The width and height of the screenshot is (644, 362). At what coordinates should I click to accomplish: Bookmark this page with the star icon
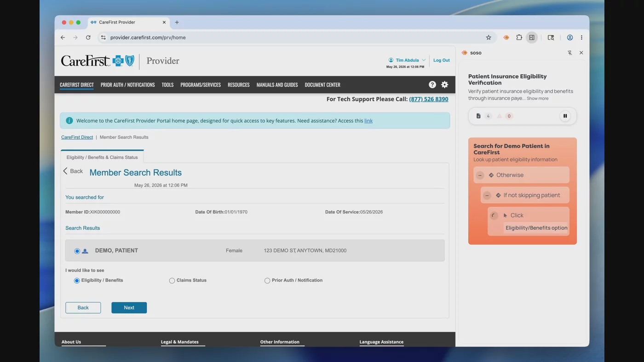click(x=489, y=38)
